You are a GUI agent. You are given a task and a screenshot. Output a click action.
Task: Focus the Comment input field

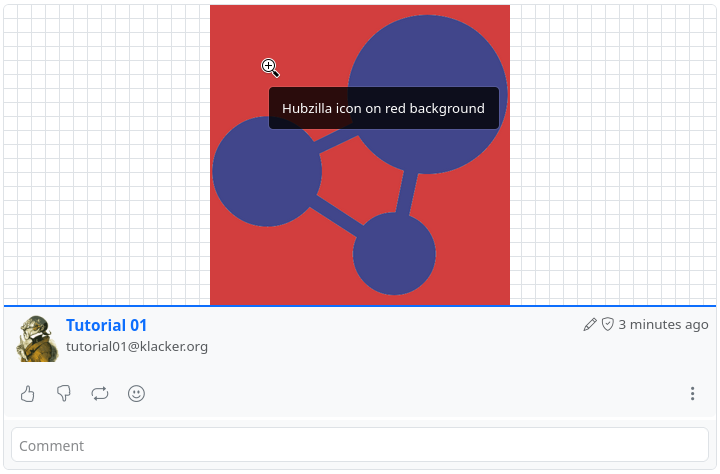click(359, 445)
